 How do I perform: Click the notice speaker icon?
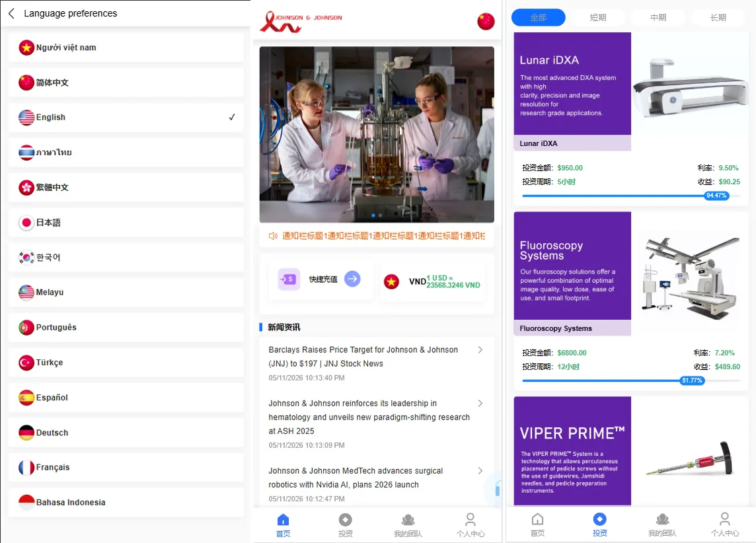273,236
